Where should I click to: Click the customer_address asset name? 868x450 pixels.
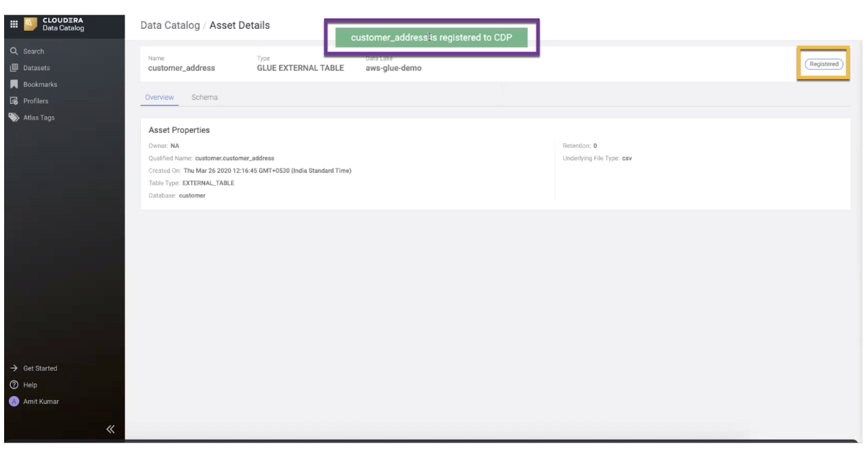[182, 68]
